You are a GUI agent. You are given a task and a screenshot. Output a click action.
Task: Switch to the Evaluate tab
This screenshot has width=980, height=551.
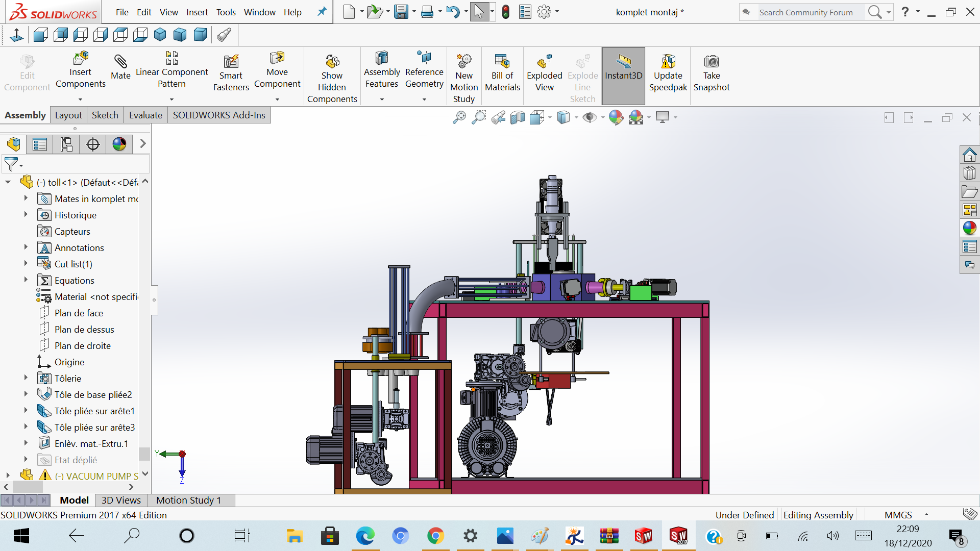click(x=145, y=115)
